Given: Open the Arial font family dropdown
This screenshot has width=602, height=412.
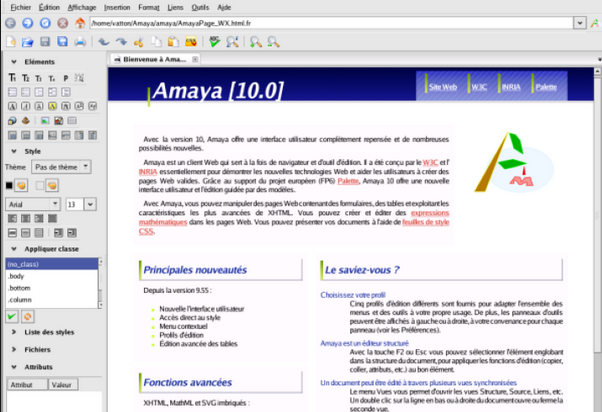Looking at the screenshot, I should pyautogui.click(x=33, y=204).
